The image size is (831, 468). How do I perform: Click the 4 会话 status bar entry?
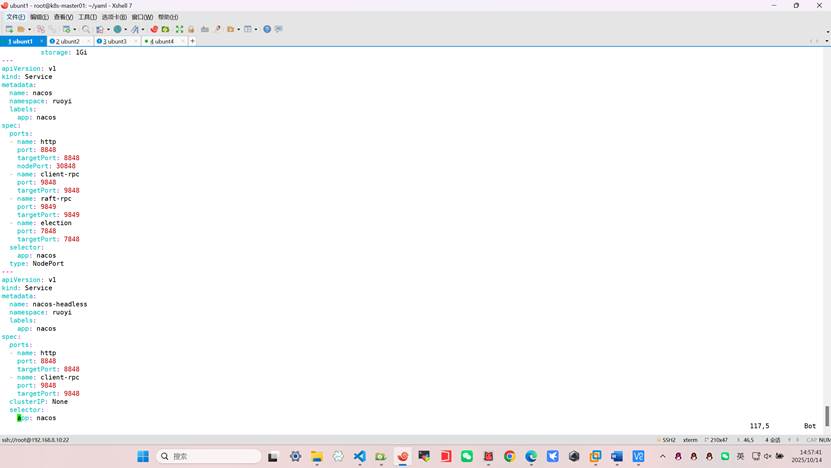[x=773, y=440]
